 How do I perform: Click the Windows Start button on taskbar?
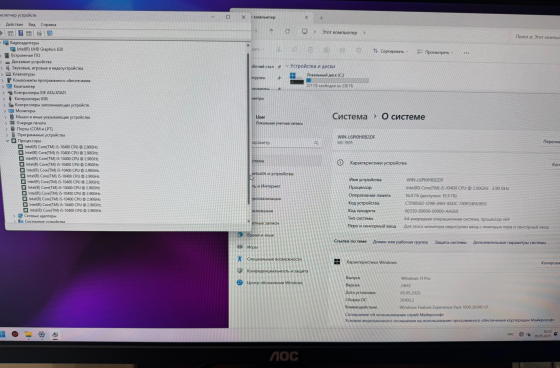click(2, 334)
